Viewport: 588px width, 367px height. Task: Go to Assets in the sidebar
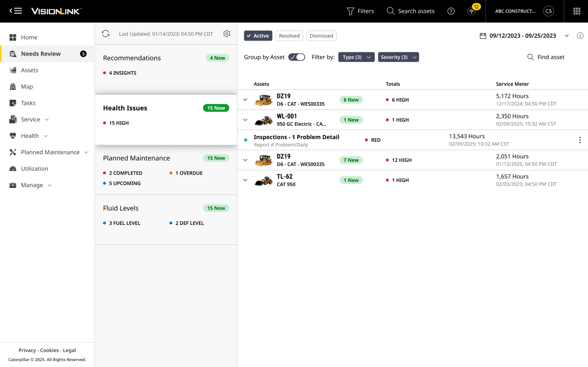click(30, 70)
